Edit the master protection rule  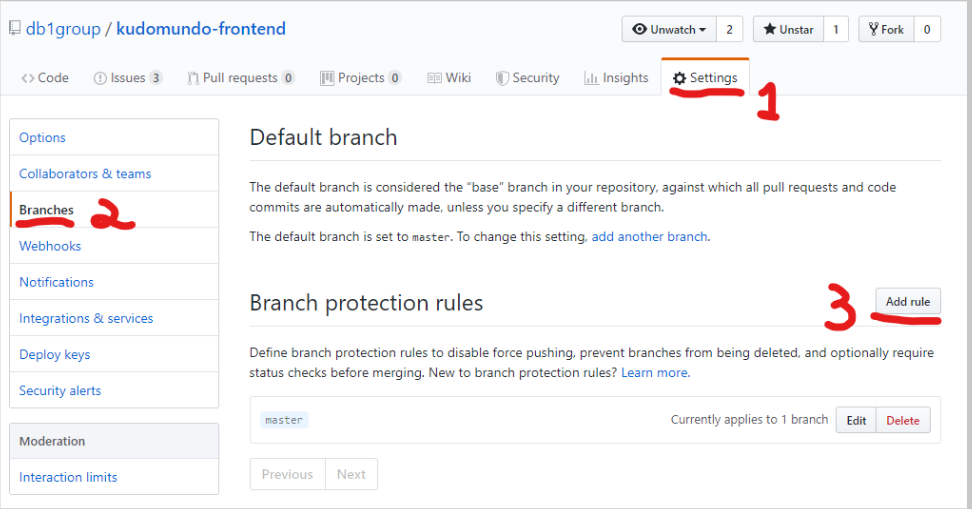(x=856, y=420)
